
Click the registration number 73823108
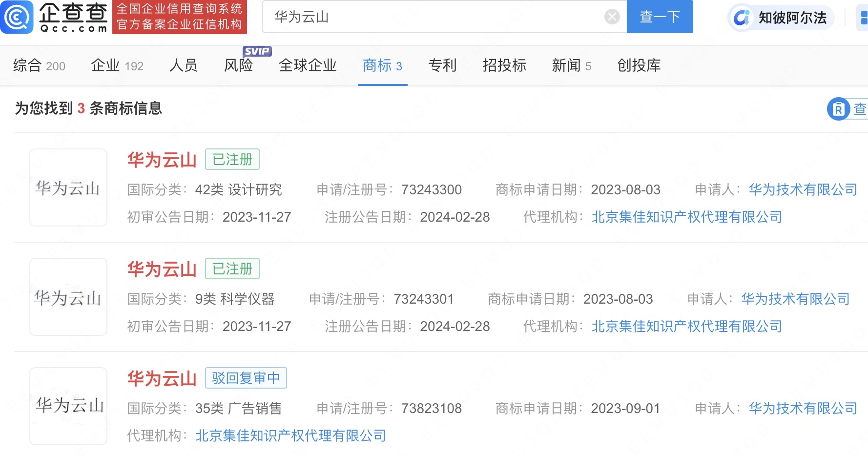click(432, 408)
